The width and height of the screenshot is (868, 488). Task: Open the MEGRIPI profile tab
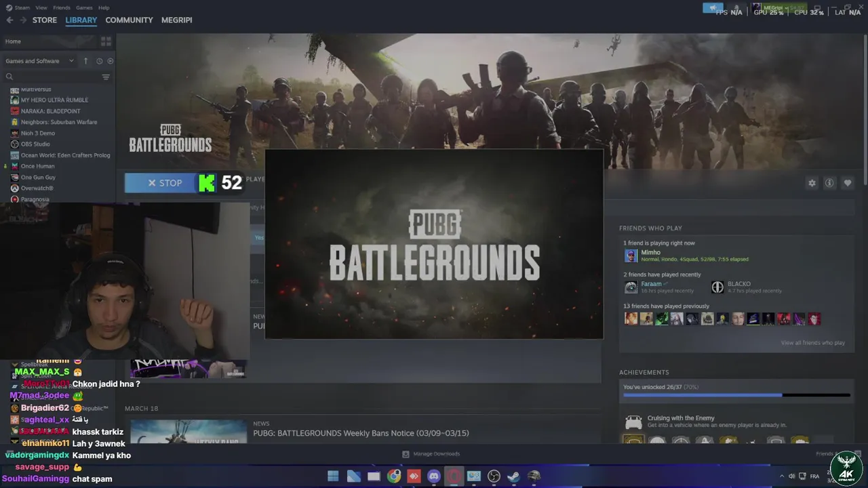tap(176, 20)
